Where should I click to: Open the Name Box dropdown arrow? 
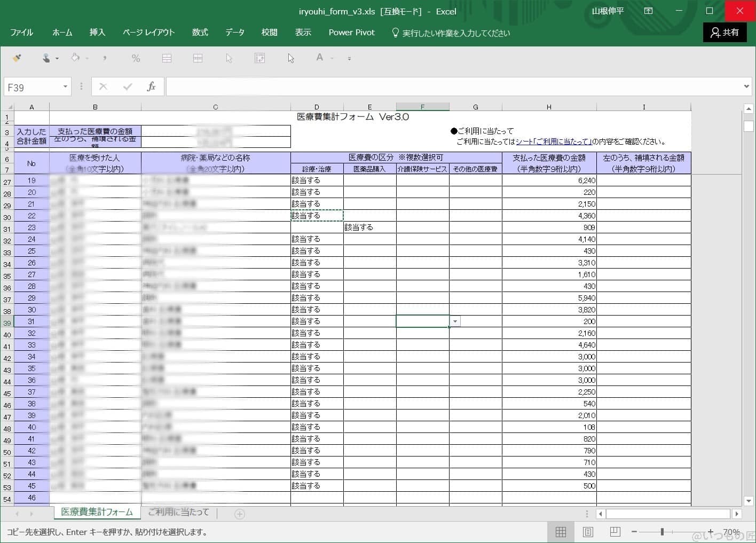65,87
